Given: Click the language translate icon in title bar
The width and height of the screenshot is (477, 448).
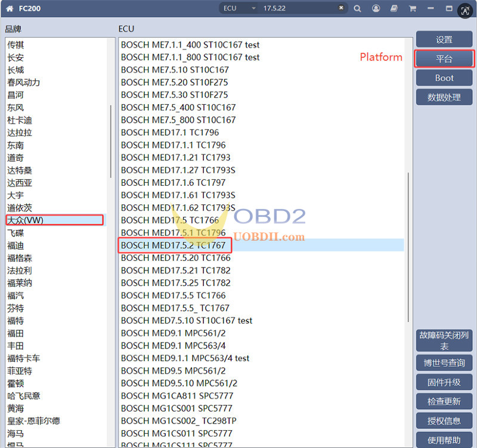Looking at the screenshot, I should click(465, 11).
